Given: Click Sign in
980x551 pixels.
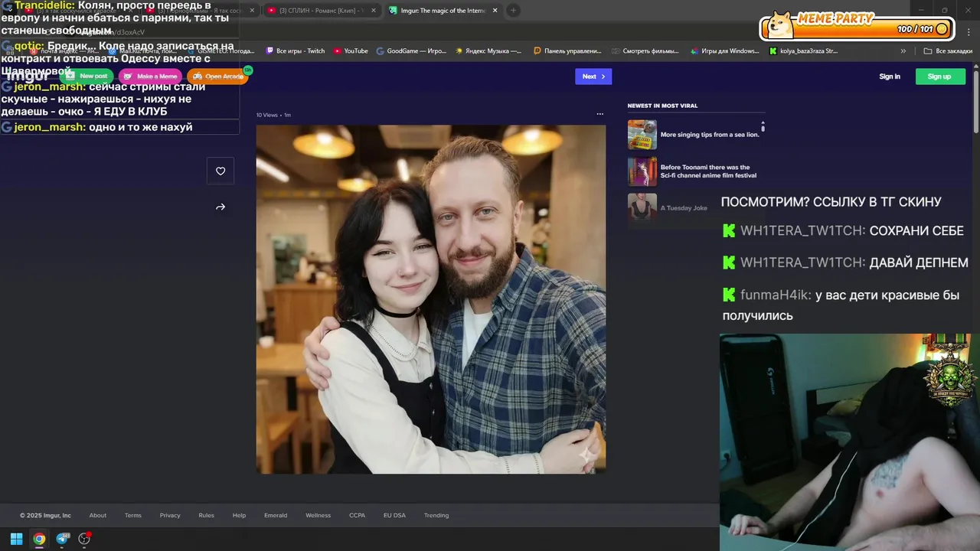Looking at the screenshot, I should (890, 77).
